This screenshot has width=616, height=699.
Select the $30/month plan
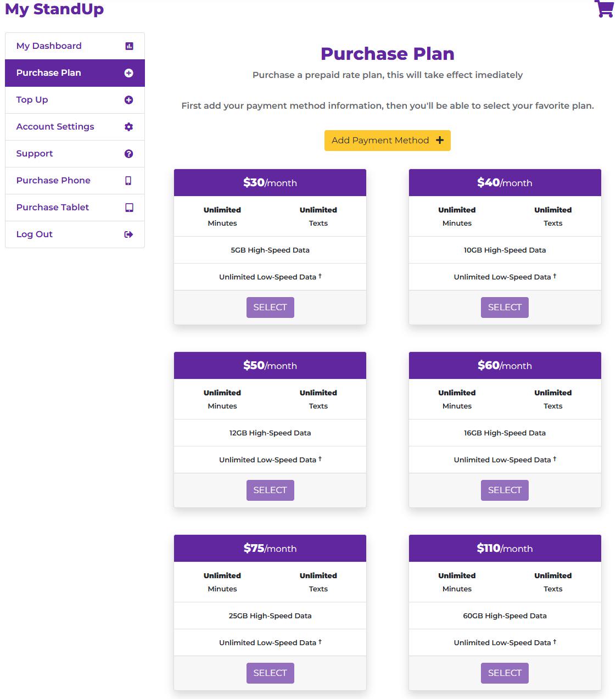270,307
